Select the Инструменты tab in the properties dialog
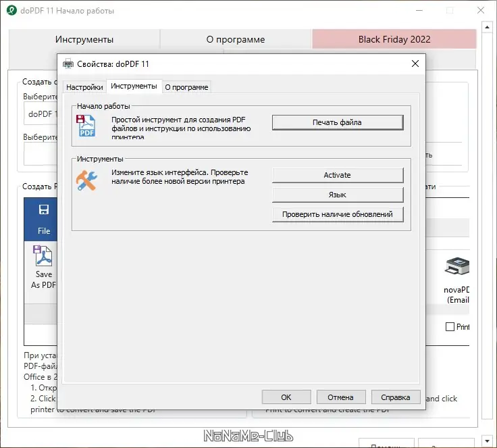 tap(134, 86)
